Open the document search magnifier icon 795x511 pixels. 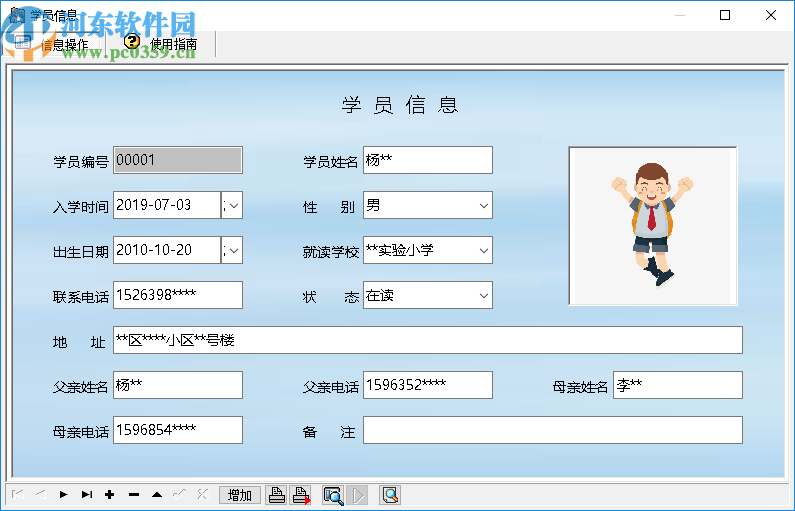click(390, 495)
